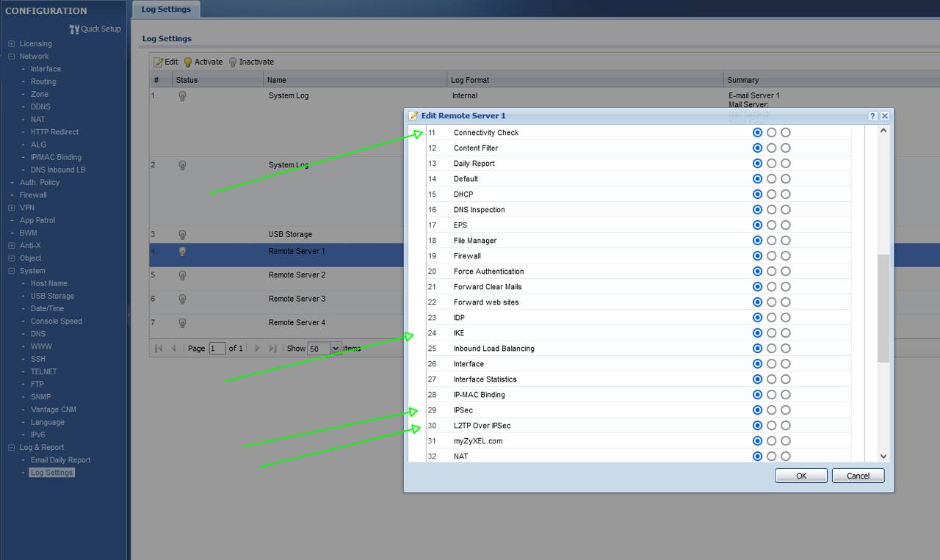Open DDNS in the sidebar
The width and height of the screenshot is (940, 560).
point(40,107)
